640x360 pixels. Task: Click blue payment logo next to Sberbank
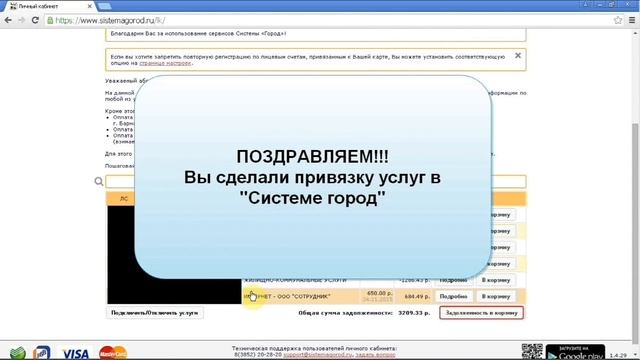coord(42,353)
